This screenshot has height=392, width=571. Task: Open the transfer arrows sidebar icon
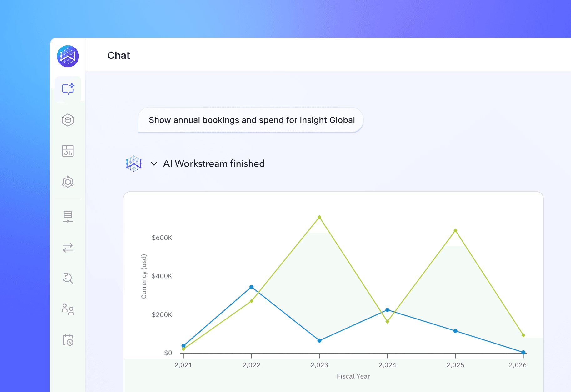[68, 248]
